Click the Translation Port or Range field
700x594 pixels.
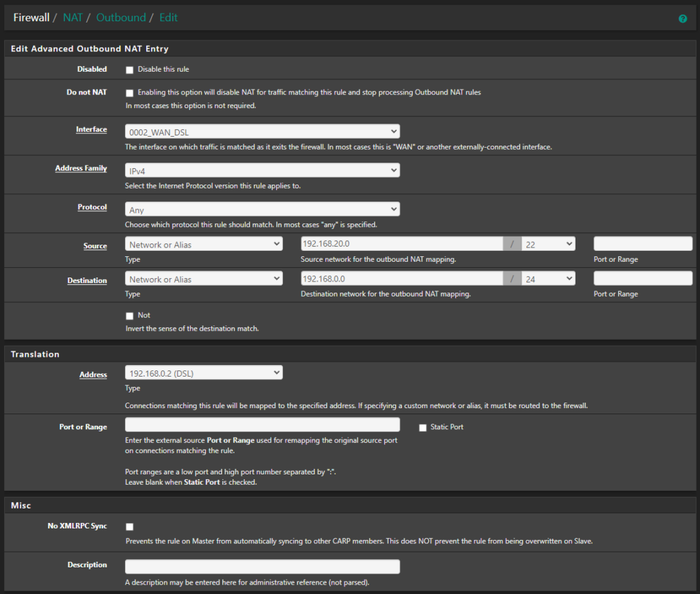(262, 424)
